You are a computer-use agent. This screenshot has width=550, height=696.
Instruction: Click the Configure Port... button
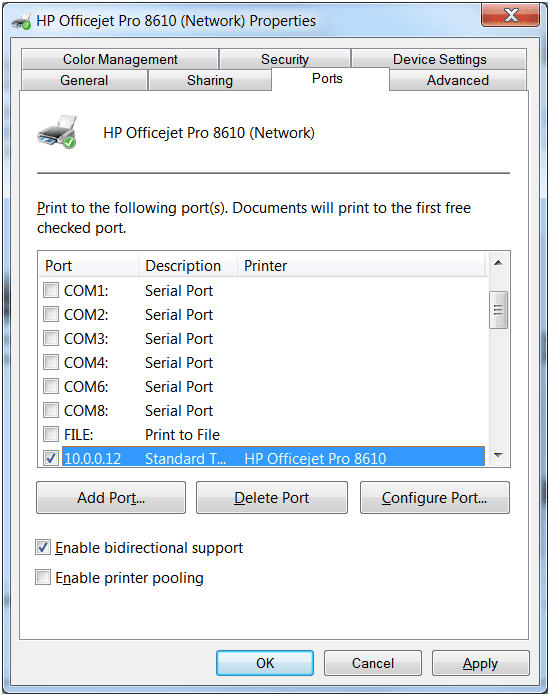(x=435, y=498)
